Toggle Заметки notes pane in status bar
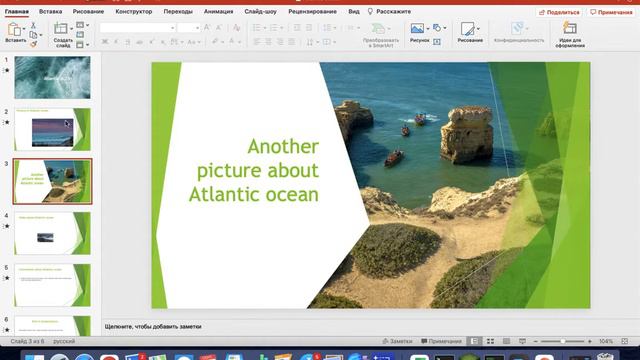 point(397,341)
